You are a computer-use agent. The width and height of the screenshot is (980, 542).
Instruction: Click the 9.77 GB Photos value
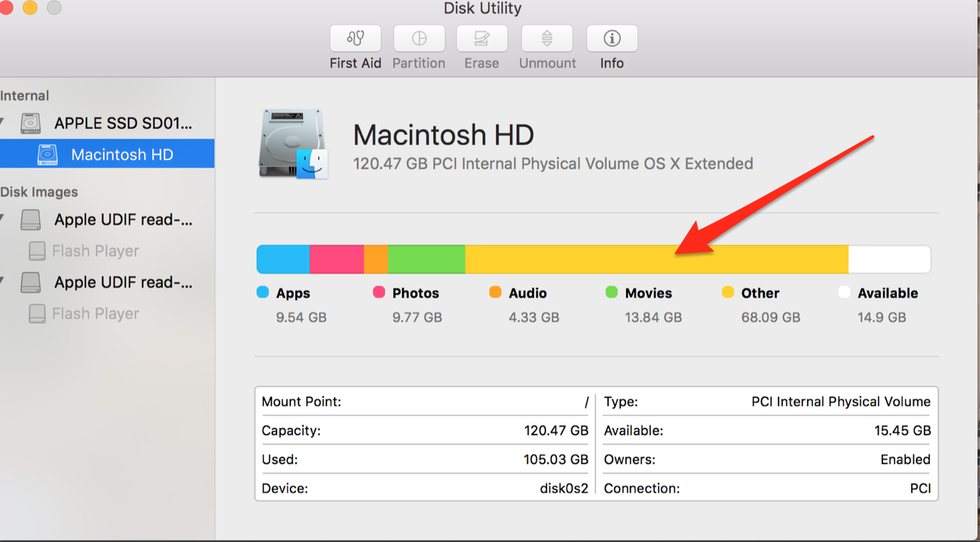click(417, 317)
